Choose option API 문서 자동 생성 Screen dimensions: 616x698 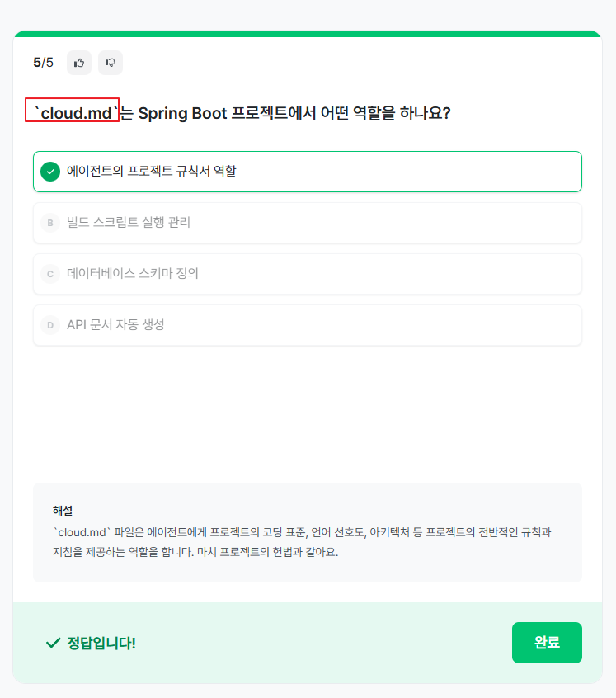[x=308, y=325]
